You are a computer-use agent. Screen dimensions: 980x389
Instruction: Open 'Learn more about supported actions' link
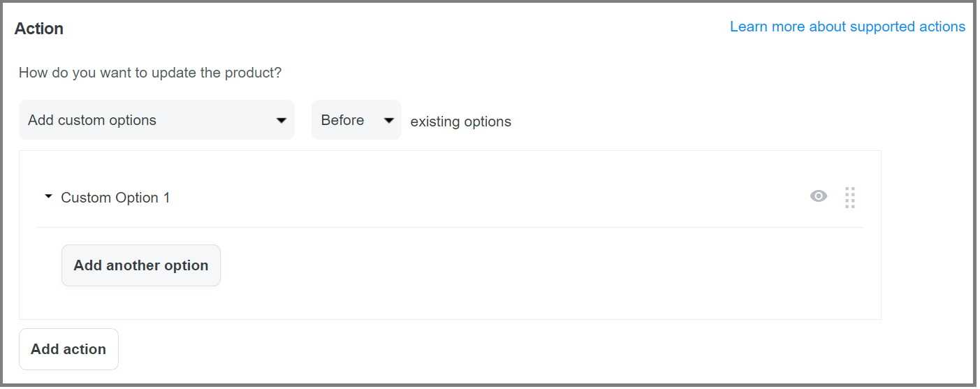click(x=847, y=27)
